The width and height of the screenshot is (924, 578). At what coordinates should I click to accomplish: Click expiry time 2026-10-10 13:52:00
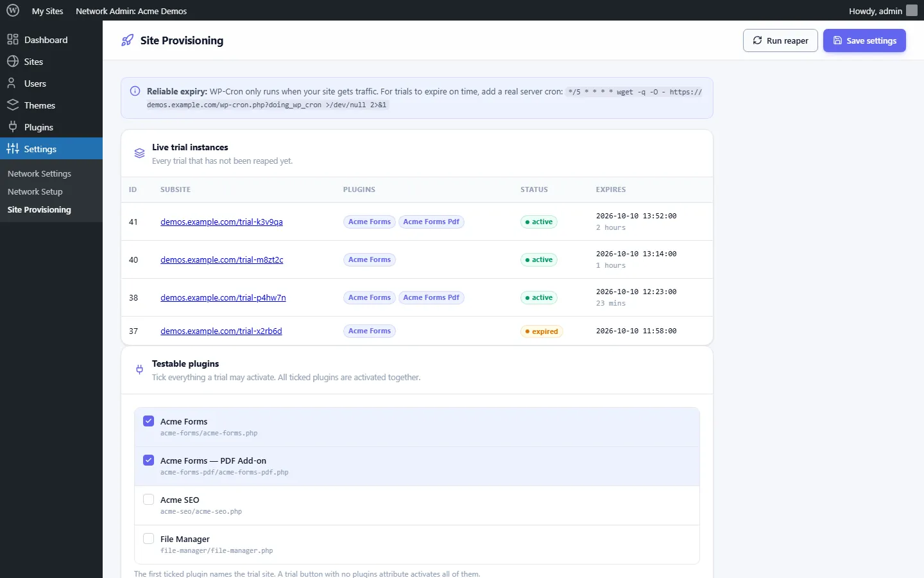(636, 216)
